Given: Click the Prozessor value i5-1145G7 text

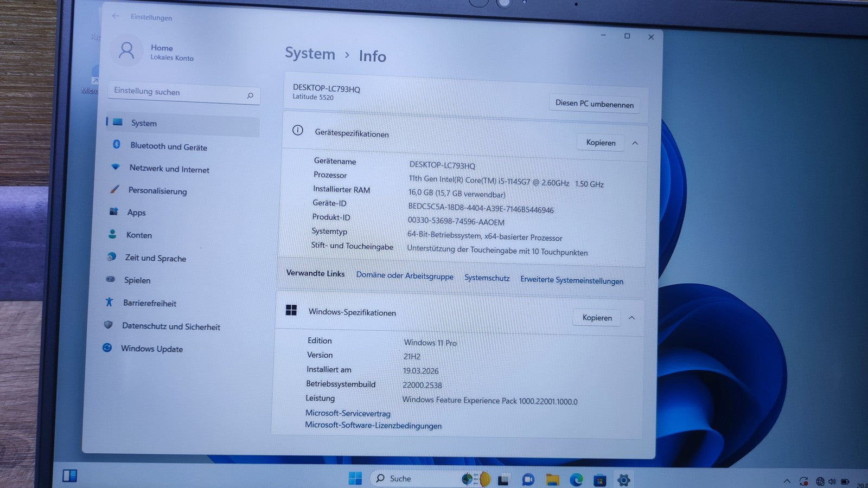Looking at the screenshot, I should click(506, 181).
